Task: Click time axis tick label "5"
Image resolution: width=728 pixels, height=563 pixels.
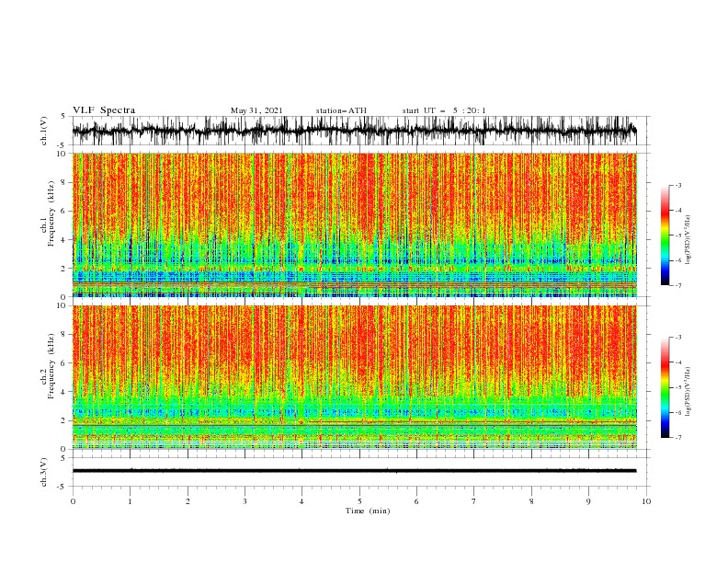Action: pos(359,501)
